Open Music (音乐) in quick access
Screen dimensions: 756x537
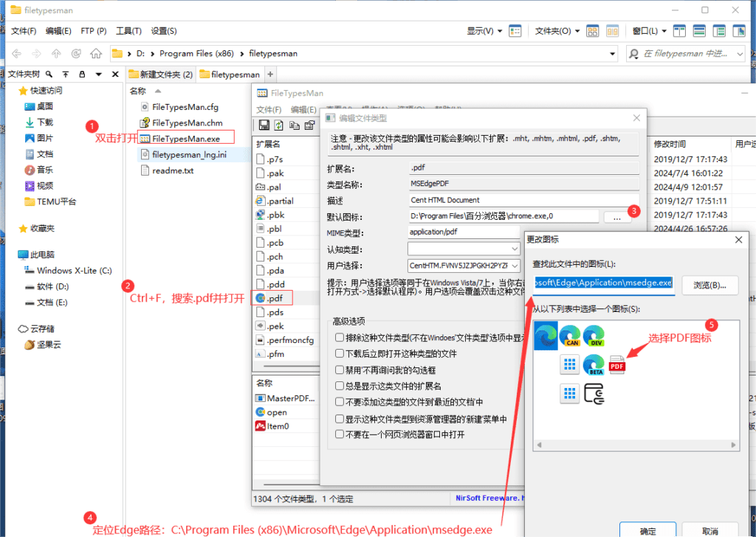pyautogui.click(x=38, y=170)
